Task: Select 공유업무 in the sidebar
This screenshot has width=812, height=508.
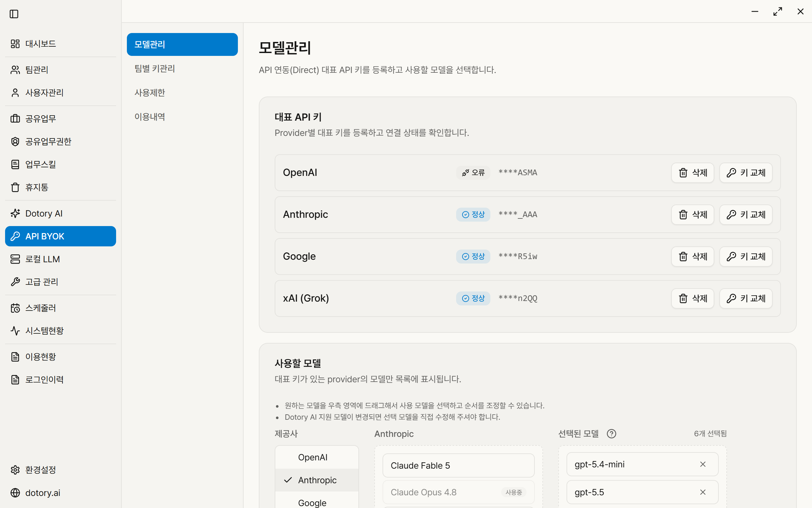Action: click(x=60, y=118)
